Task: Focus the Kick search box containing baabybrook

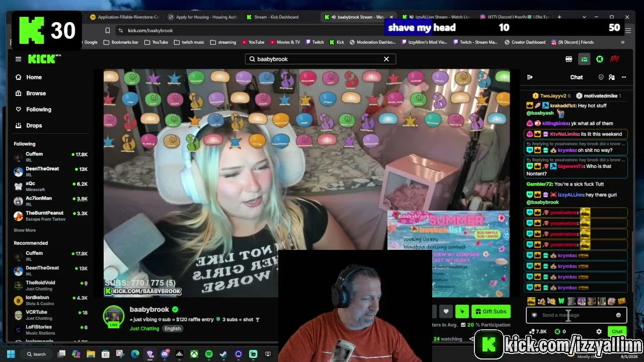Action: tap(320, 59)
